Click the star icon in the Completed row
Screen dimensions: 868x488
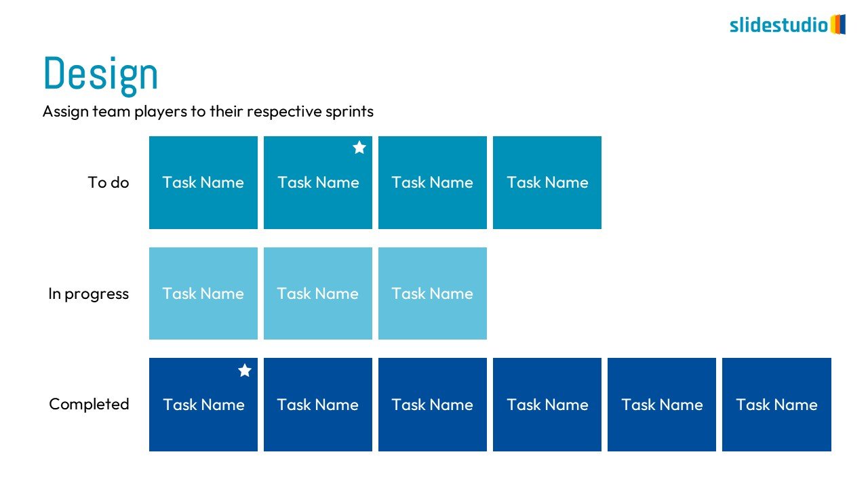[245, 371]
